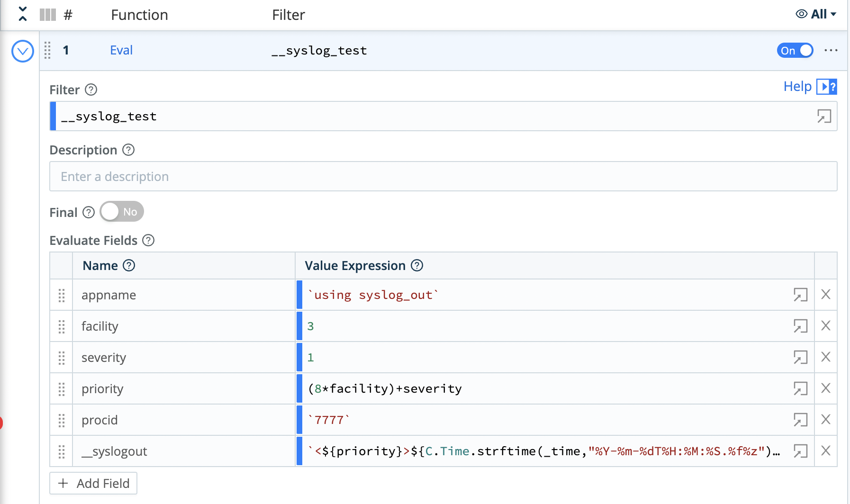Image resolution: width=850 pixels, height=504 pixels.
Task: Delete the appname field row
Action: [826, 294]
